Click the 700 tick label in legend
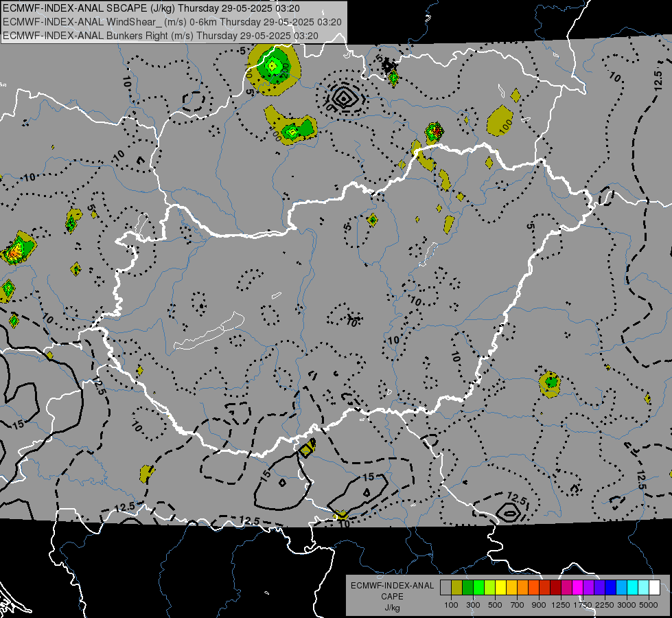Screen dimensions: 672x618 517,605
